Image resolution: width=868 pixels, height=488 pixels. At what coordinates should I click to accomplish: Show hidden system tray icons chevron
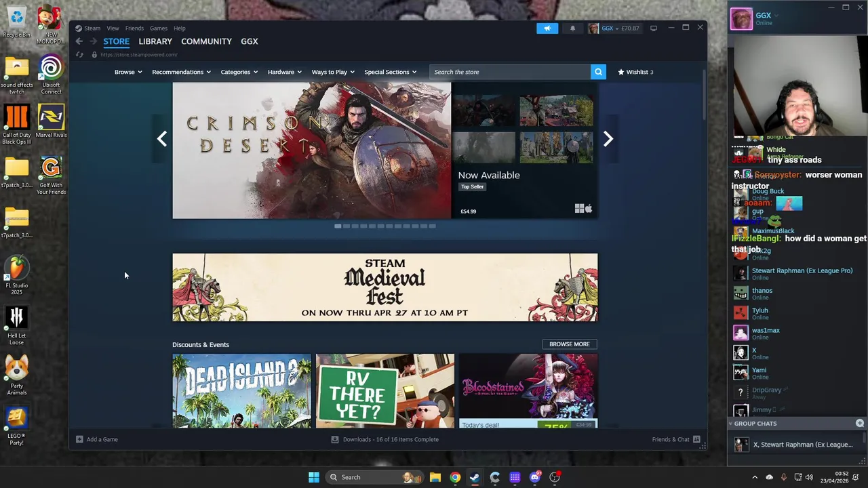[755, 477]
